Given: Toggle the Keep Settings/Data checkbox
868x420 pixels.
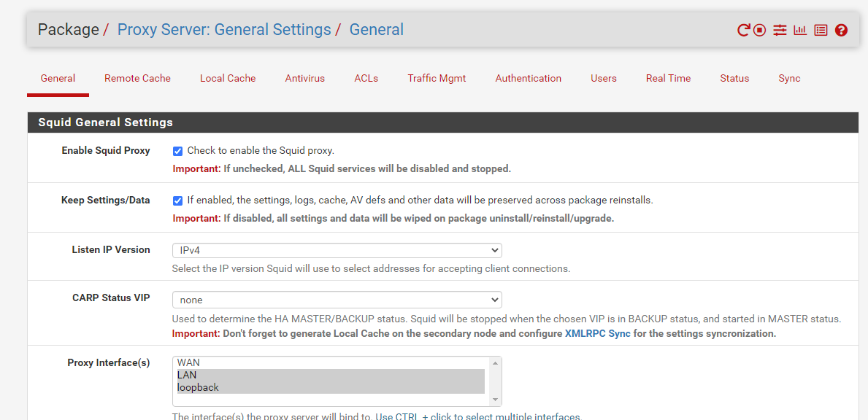Looking at the screenshot, I should (177, 201).
